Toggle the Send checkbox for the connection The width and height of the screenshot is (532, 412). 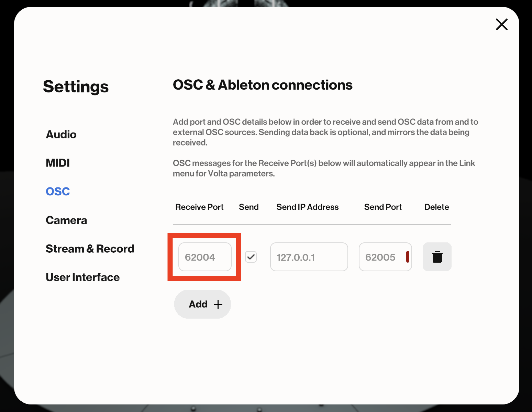(251, 257)
